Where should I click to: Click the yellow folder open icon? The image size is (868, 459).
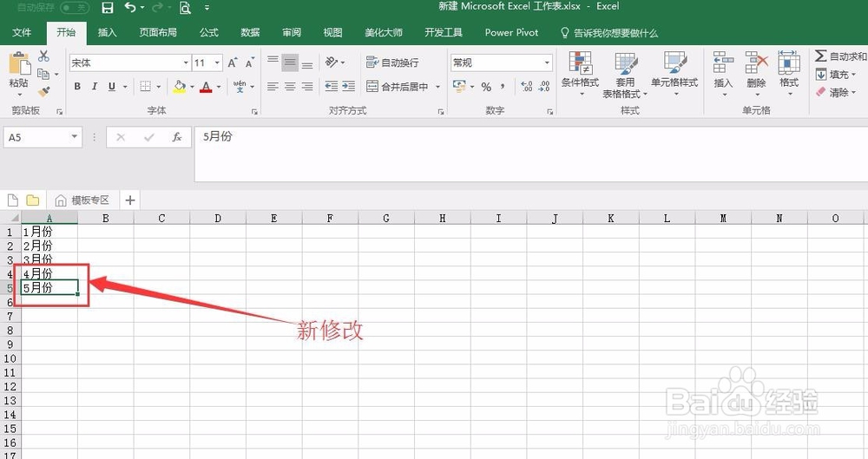point(33,200)
